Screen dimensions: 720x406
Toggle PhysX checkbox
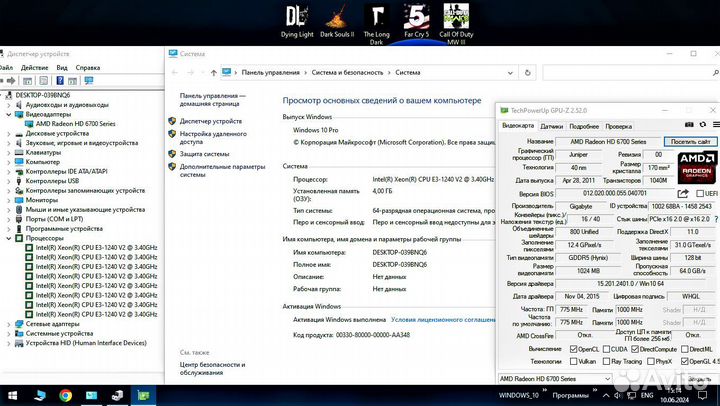point(651,361)
